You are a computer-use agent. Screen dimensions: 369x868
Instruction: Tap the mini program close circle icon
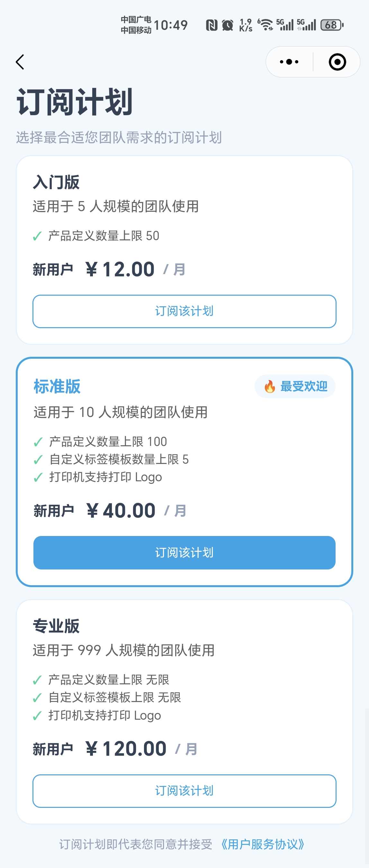pos(337,62)
